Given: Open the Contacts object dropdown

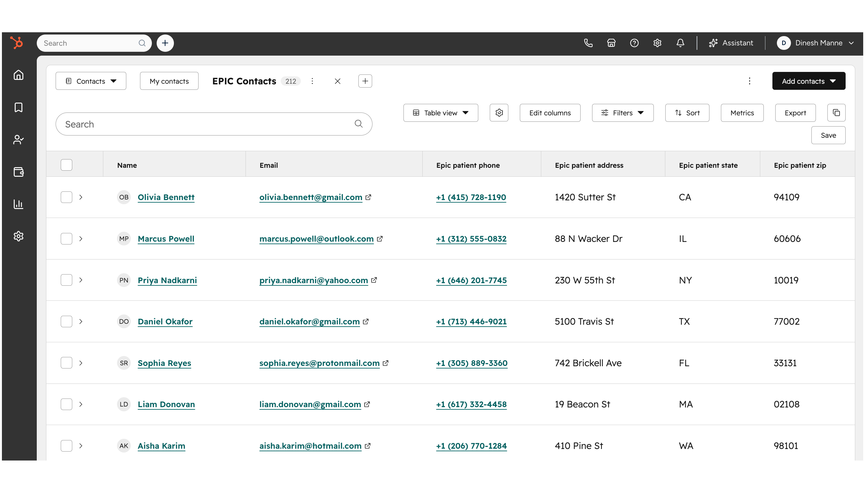Looking at the screenshot, I should pos(91,81).
